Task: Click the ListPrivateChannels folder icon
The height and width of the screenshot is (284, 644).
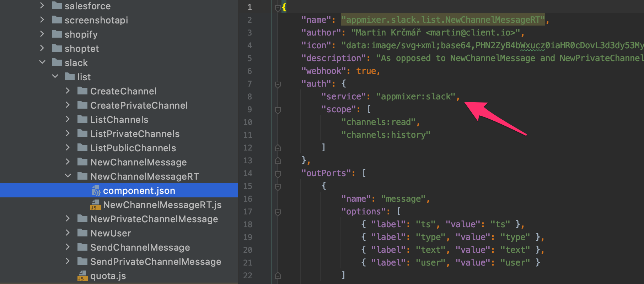Action: tap(82, 133)
